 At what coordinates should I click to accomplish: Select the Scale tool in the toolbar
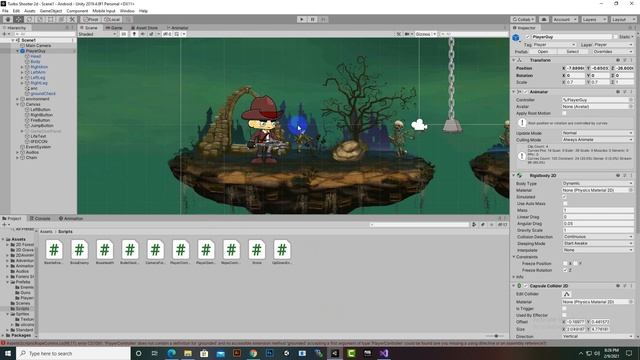[40, 19]
